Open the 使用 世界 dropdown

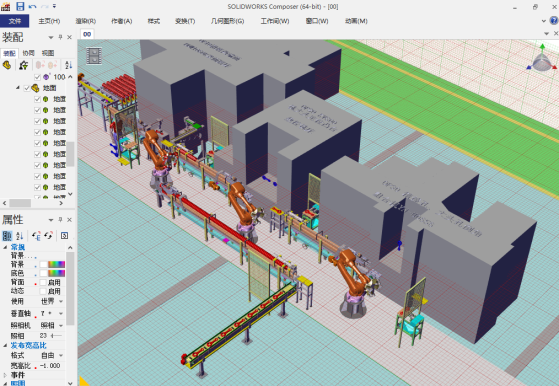click(x=52, y=302)
